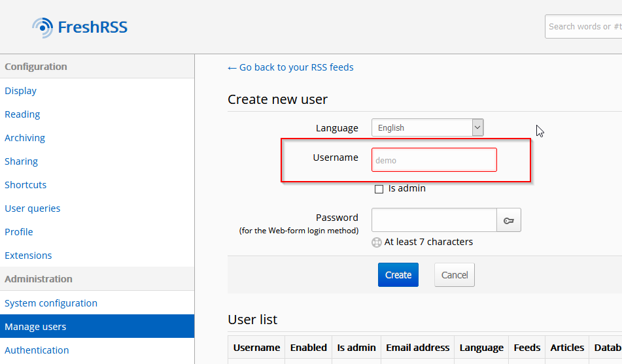This screenshot has width=622, height=364.
Task: Focus the Username input field
Action: pos(434,160)
